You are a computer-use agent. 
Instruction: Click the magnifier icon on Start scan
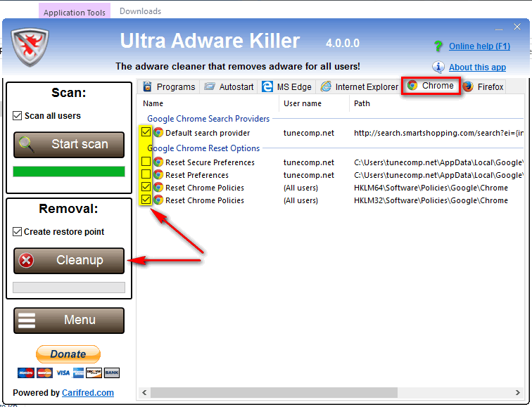(x=26, y=144)
